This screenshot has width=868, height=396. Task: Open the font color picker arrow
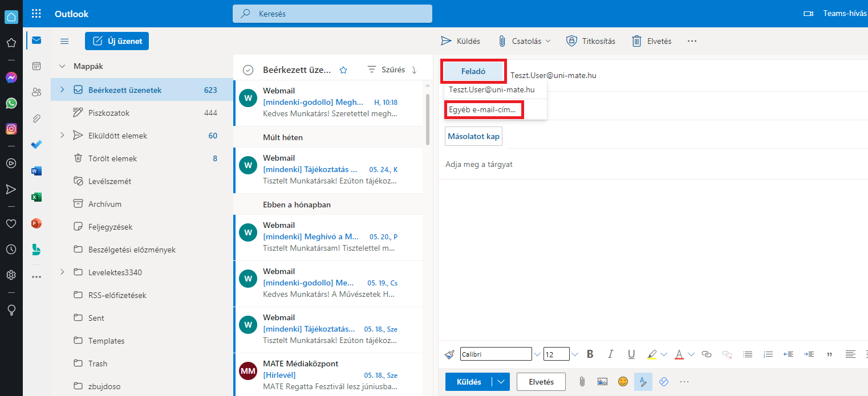pos(691,354)
